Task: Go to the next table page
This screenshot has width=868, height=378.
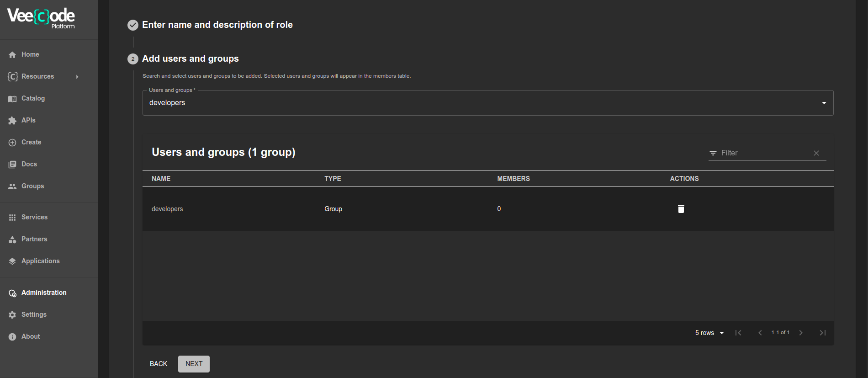Action: (801, 333)
